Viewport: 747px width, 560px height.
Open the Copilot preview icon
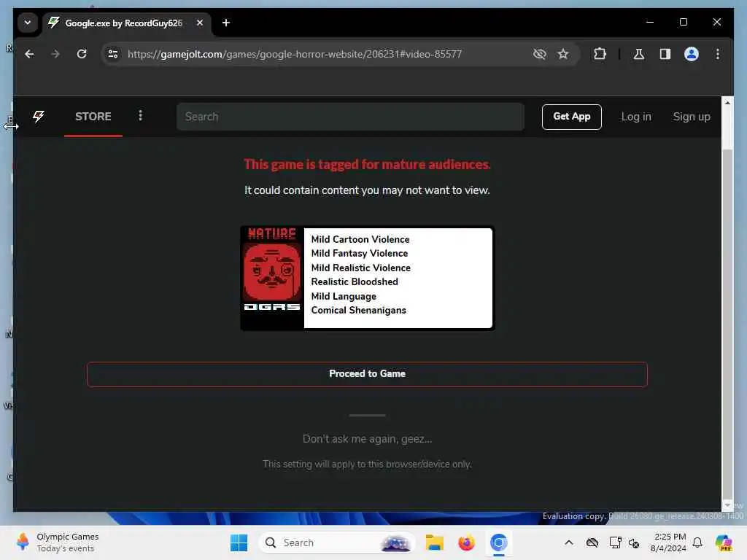pyautogui.click(x=724, y=542)
